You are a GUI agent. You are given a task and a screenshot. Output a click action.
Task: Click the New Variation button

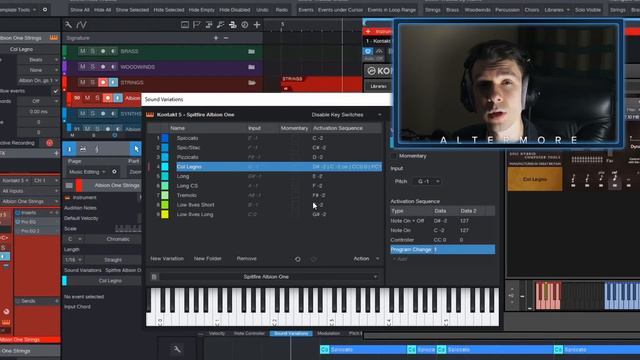point(167,259)
